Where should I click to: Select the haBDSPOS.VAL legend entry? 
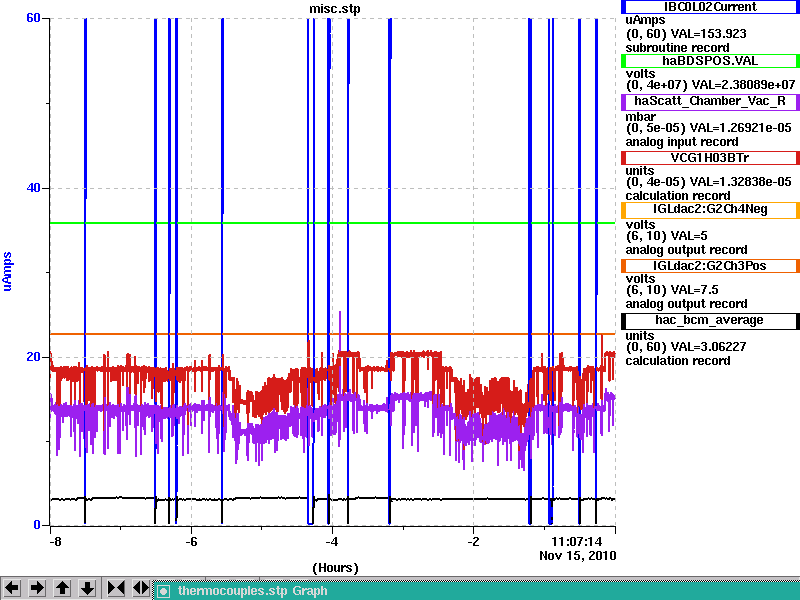[710, 61]
